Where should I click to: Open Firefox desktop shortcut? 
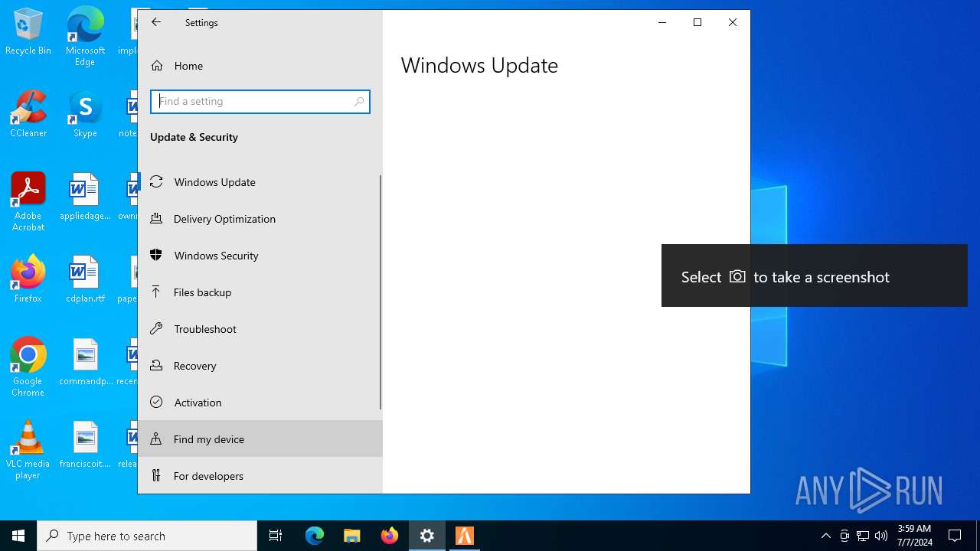click(28, 279)
